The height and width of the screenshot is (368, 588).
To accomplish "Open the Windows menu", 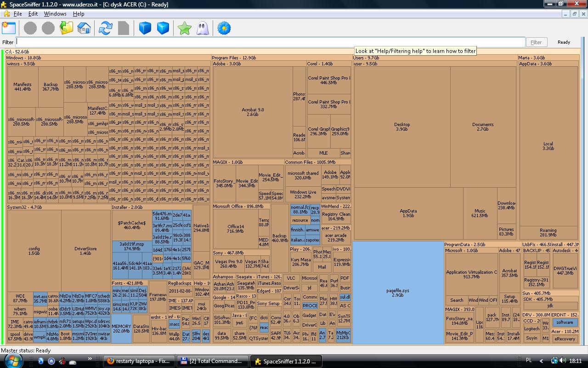I will (x=55, y=14).
